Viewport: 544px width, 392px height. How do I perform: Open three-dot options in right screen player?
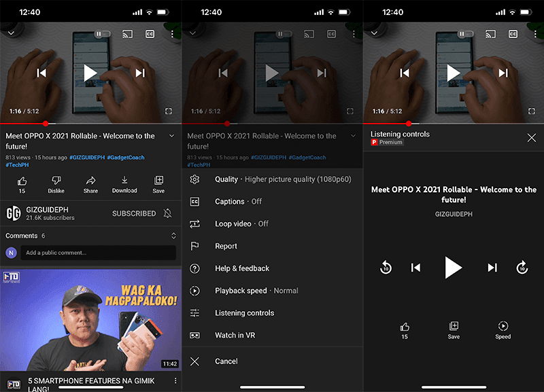pos(535,34)
